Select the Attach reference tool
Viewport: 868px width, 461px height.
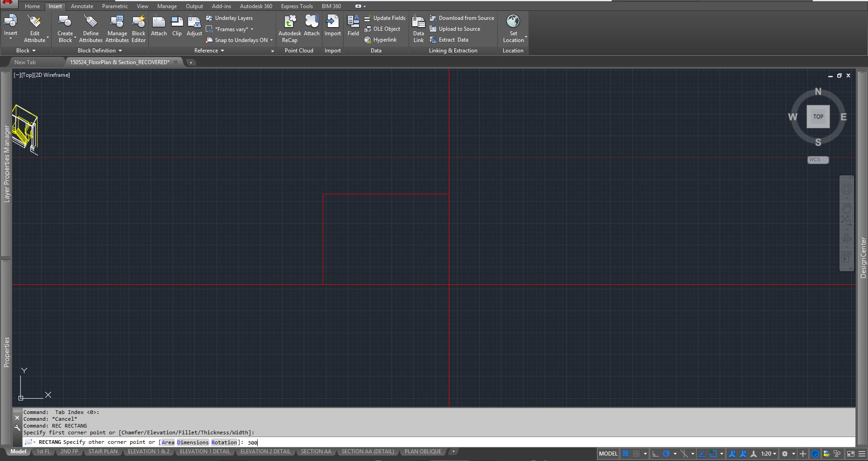[x=159, y=25]
